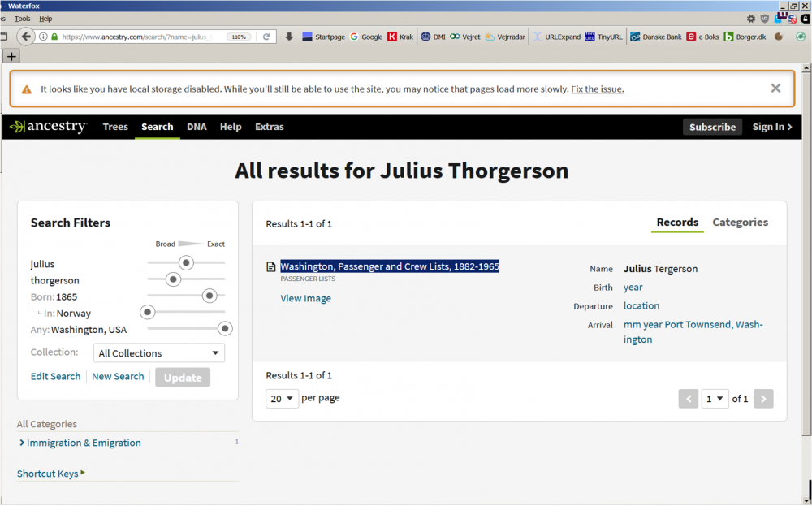Open the 20 per page dropdown

pos(282,399)
